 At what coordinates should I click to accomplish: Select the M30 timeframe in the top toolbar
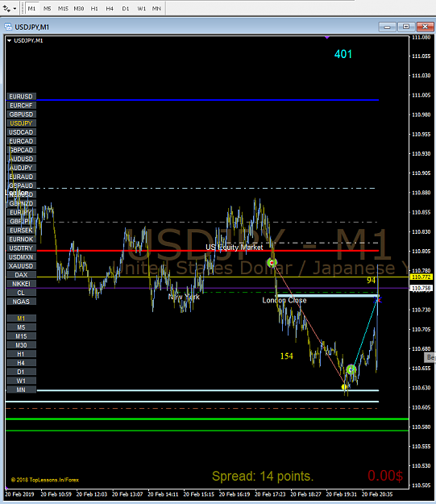pos(79,9)
